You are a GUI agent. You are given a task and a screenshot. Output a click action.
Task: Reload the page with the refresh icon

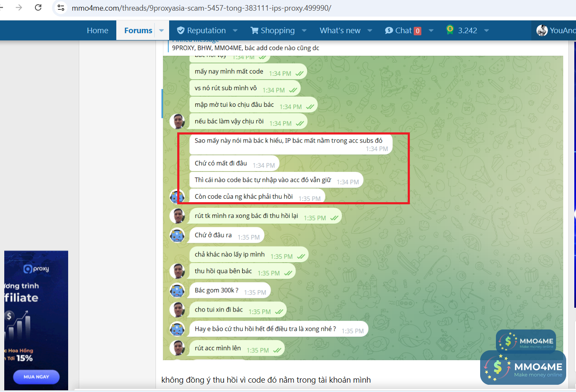coord(38,7)
